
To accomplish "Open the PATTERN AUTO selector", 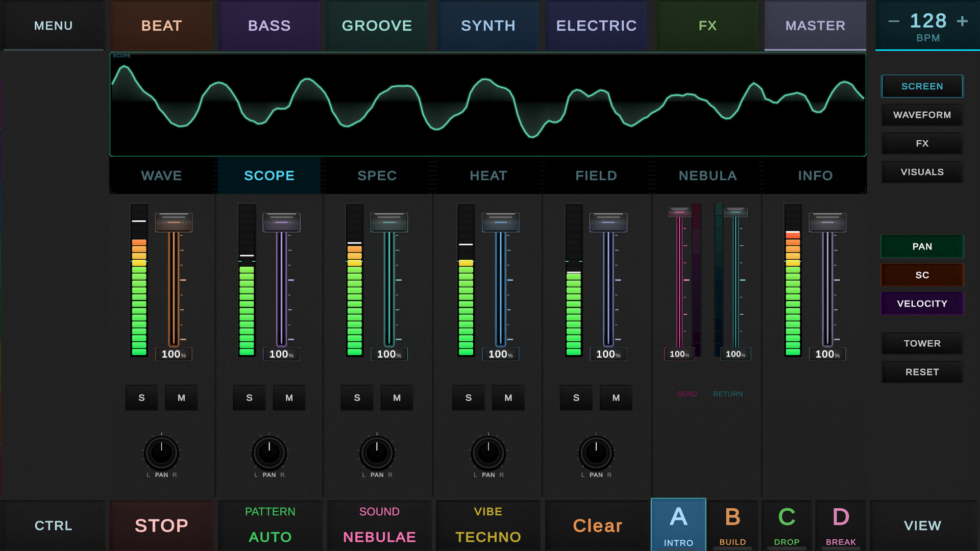I will click(270, 525).
